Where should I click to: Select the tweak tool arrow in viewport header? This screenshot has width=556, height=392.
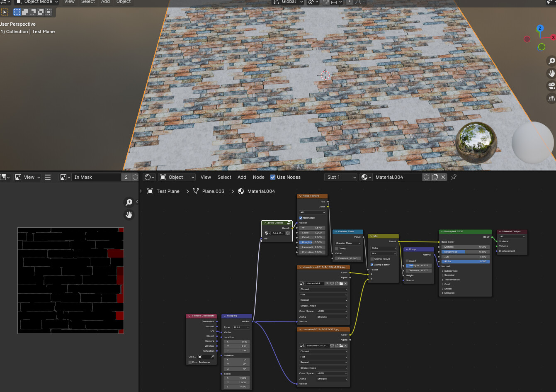tap(5, 12)
